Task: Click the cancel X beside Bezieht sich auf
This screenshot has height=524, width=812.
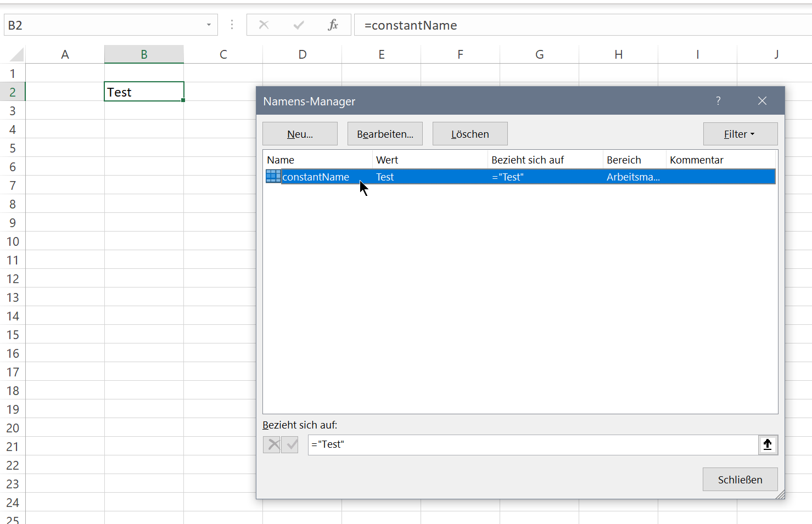Action: (272, 444)
